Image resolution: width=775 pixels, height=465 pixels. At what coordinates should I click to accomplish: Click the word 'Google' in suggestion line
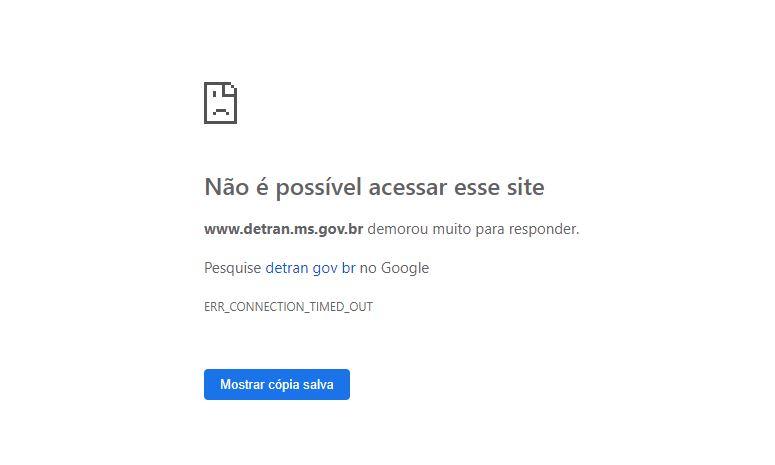tap(405, 268)
